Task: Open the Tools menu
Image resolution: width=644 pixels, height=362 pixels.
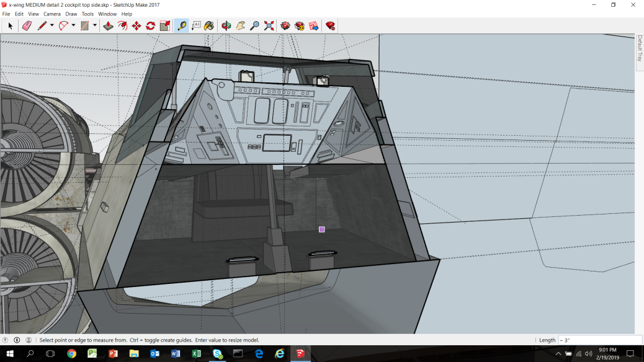Action: (x=87, y=14)
